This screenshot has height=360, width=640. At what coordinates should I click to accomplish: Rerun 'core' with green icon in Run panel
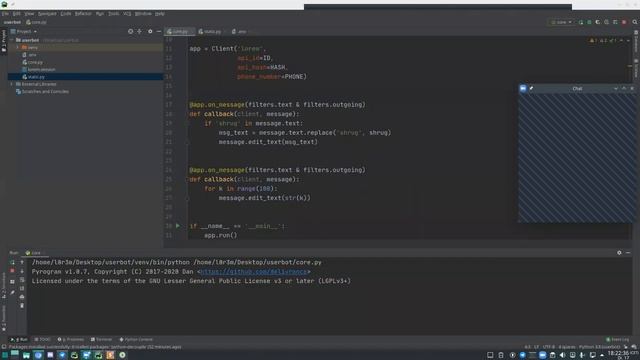12,262
